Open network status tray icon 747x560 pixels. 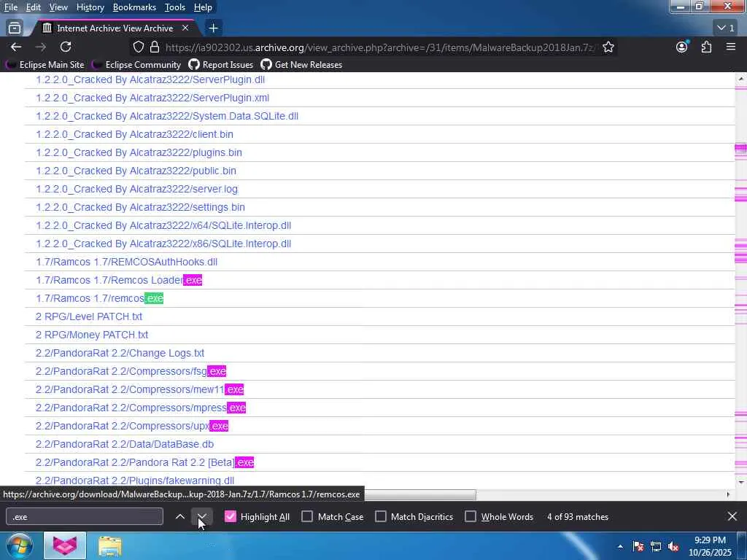[656, 547]
